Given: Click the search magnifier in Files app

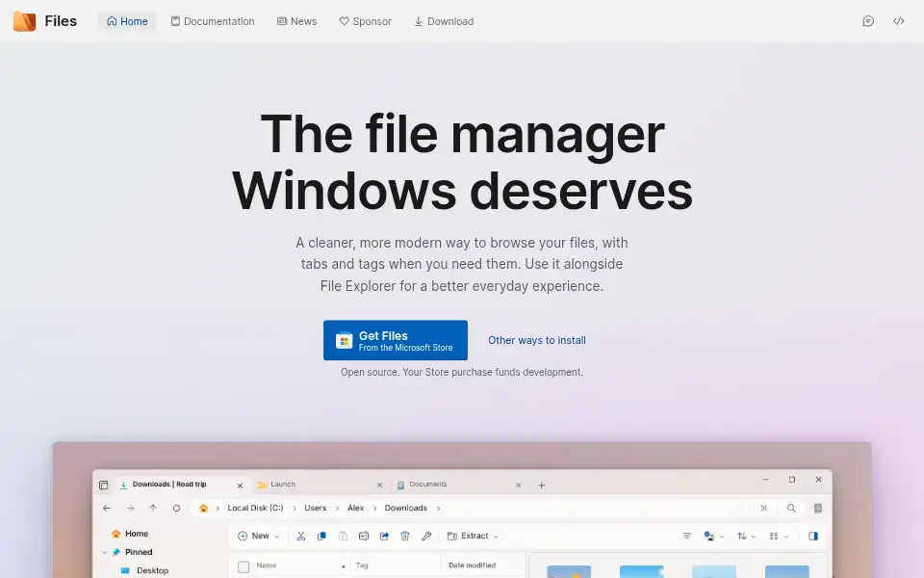Looking at the screenshot, I should pyautogui.click(x=791, y=508).
